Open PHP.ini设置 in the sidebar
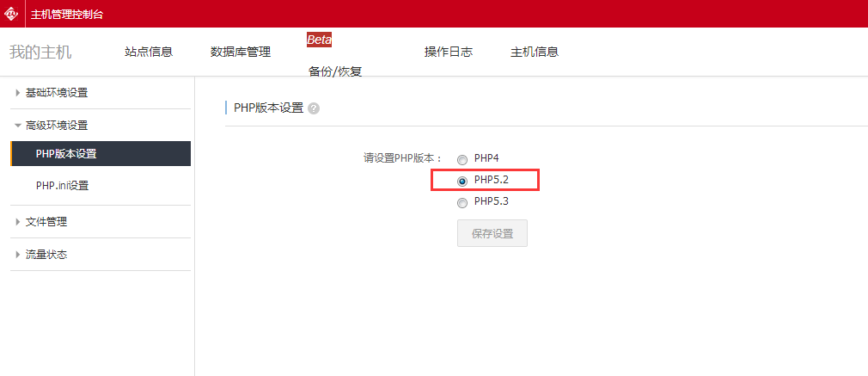Screen dimensions: 868x376 click(x=62, y=186)
